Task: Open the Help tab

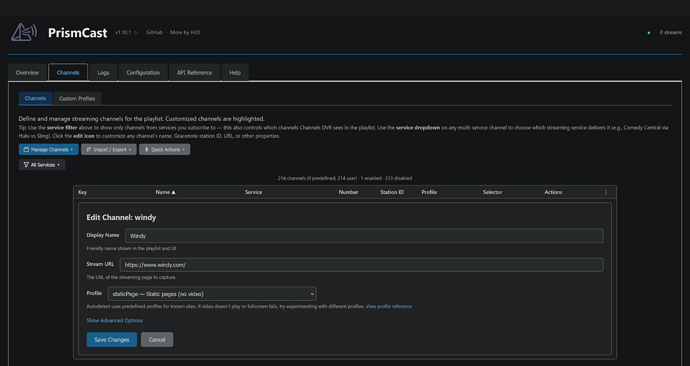Action: pos(235,73)
